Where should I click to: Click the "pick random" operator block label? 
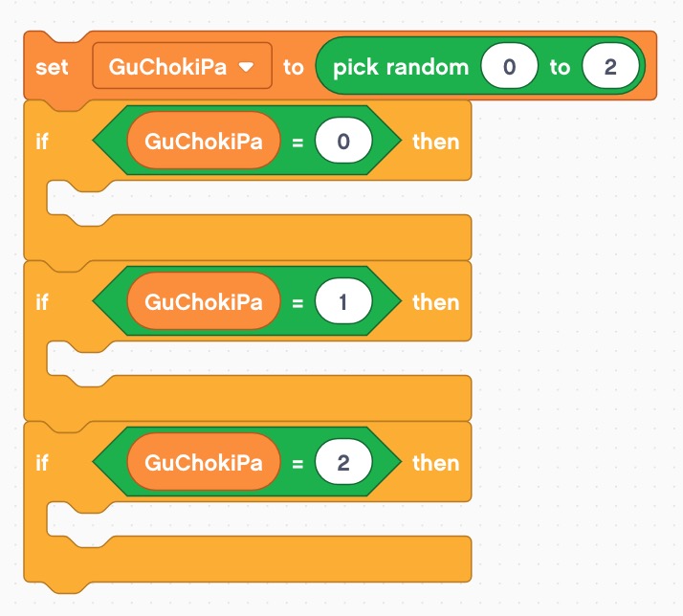click(401, 67)
